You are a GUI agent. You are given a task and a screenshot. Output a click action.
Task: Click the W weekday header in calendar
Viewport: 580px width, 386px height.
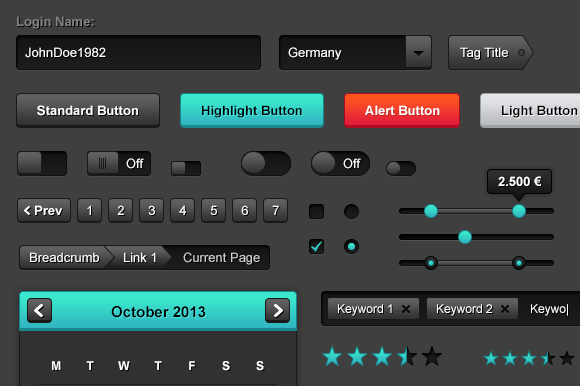tap(124, 366)
